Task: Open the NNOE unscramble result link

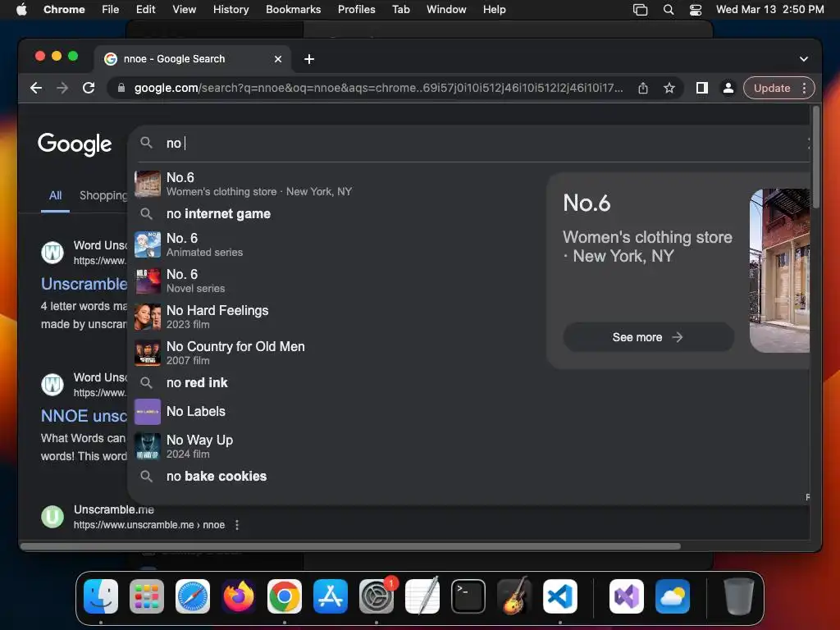Action: click(x=84, y=416)
